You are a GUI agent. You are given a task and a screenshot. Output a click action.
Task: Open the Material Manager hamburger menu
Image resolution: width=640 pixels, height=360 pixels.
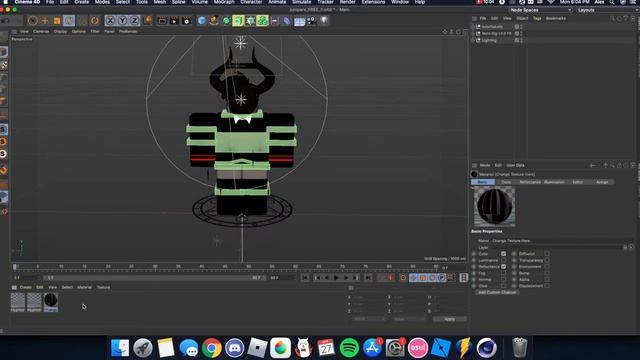click(14, 287)
